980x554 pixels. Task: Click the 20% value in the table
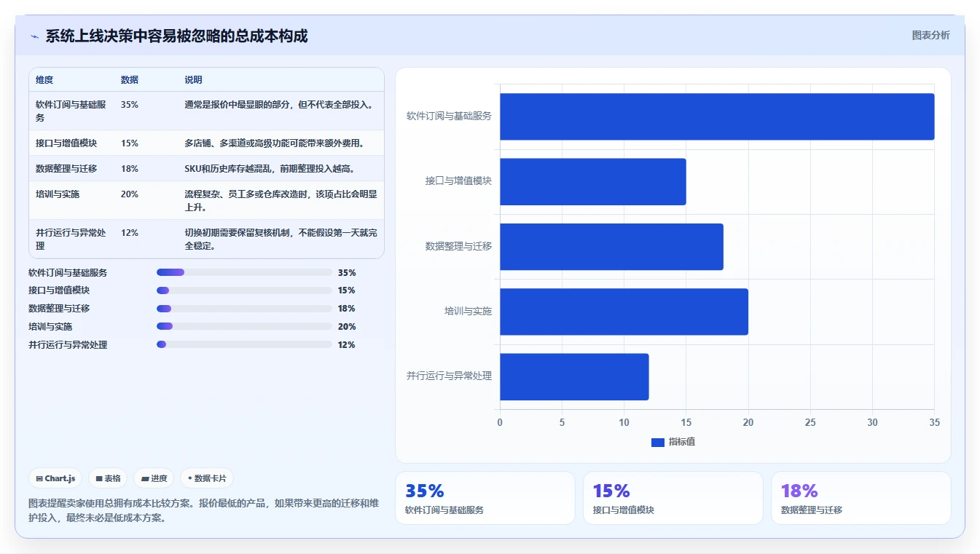point(130,194)
